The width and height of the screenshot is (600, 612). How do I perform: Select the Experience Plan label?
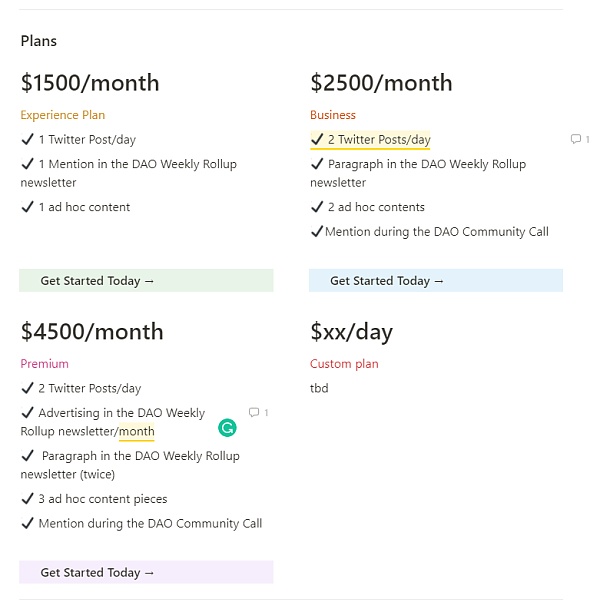(62, 115)
